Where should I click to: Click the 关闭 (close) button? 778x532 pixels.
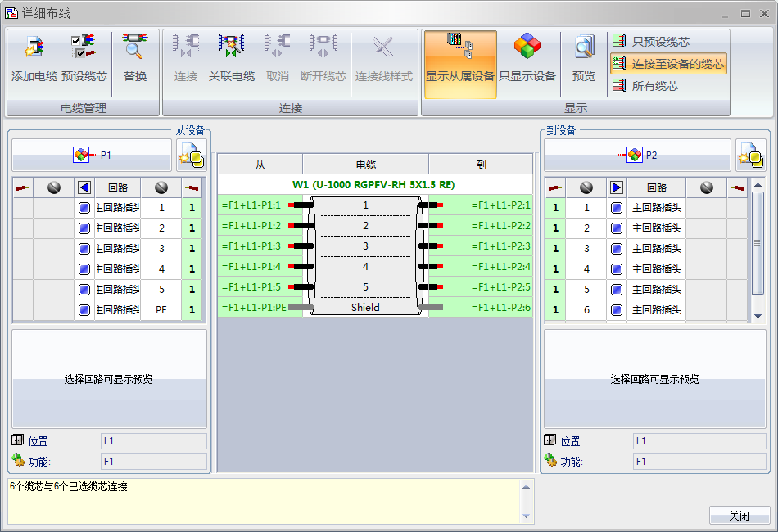pos(739,516)
